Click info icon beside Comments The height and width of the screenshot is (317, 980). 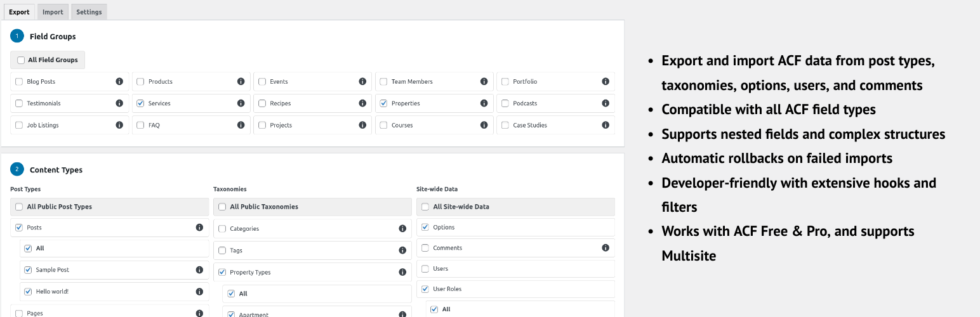[606, 248]
